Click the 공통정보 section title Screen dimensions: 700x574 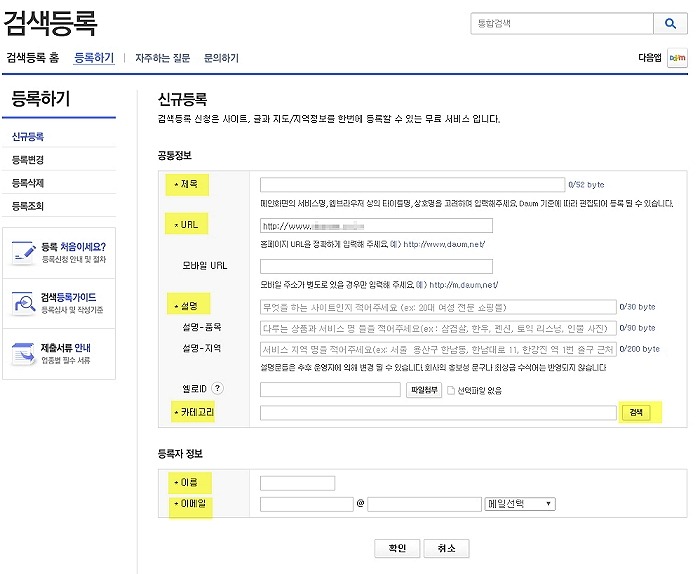click(175, 155)
